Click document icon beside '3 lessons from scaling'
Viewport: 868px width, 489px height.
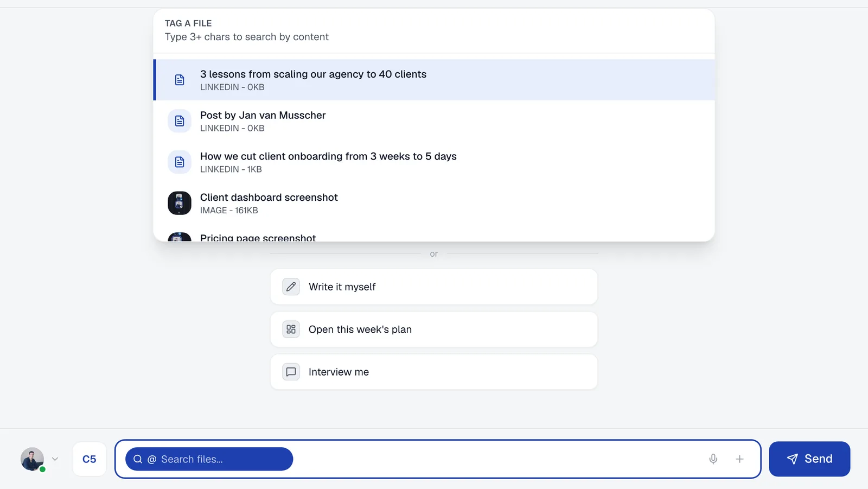coord(180,80)
